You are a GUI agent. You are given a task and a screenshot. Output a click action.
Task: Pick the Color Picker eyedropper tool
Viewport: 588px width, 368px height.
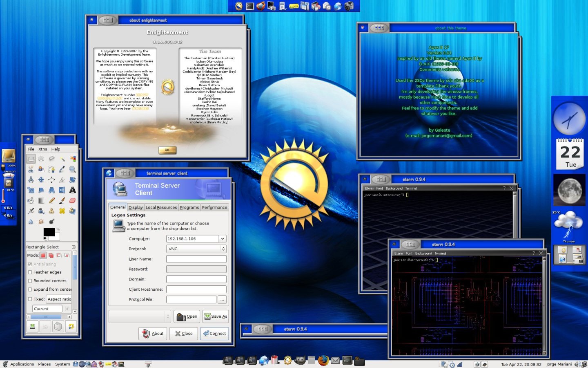pyautogui.click(x=62, y=169)
